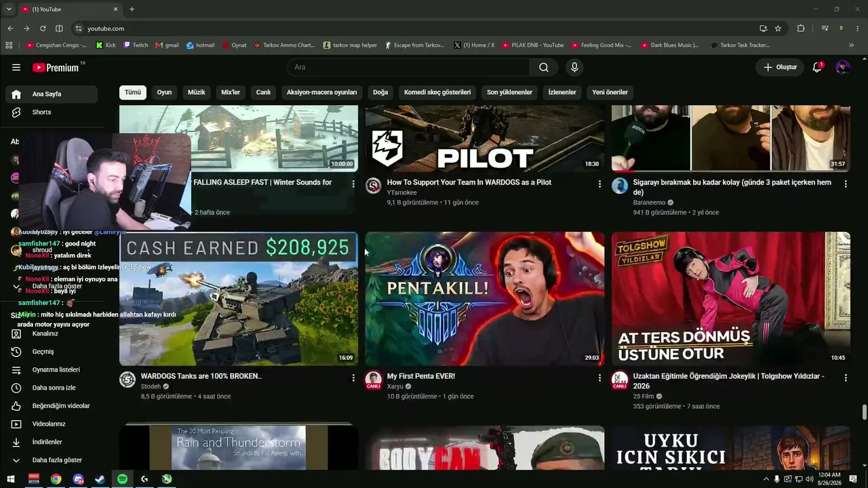Open Geçmiş watch history
The image size is (868, 488).
[x=52, y=352]
